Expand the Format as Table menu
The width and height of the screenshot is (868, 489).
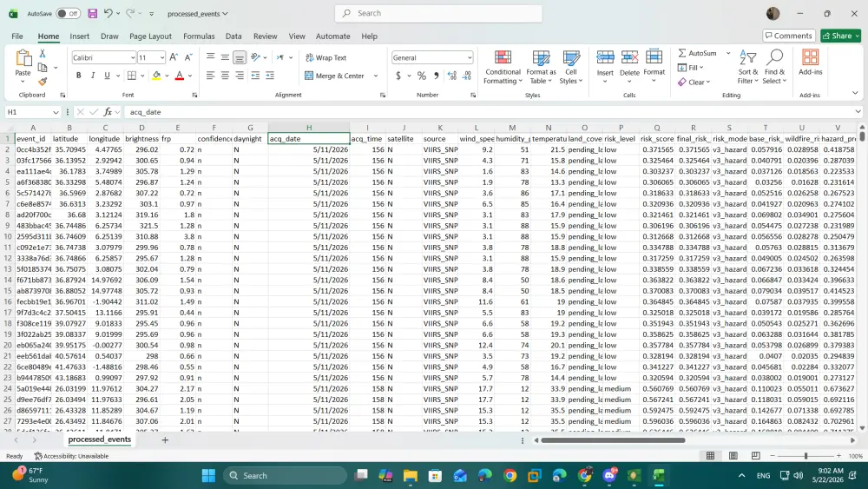pos(541,67)
